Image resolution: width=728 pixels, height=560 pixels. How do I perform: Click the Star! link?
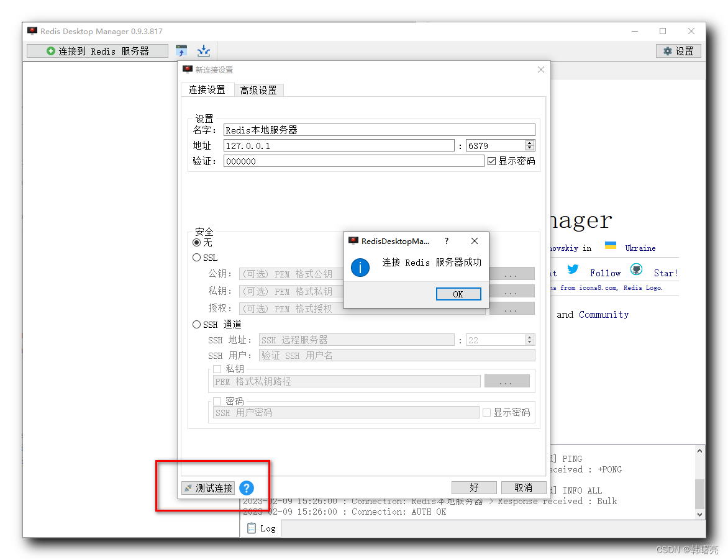[666, 273]
